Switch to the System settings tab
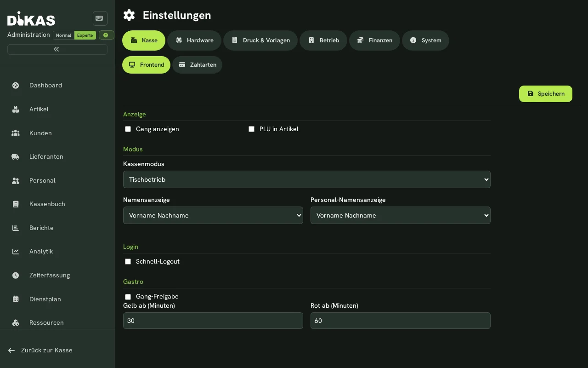588x368 pixels. [x=425, y=40]
